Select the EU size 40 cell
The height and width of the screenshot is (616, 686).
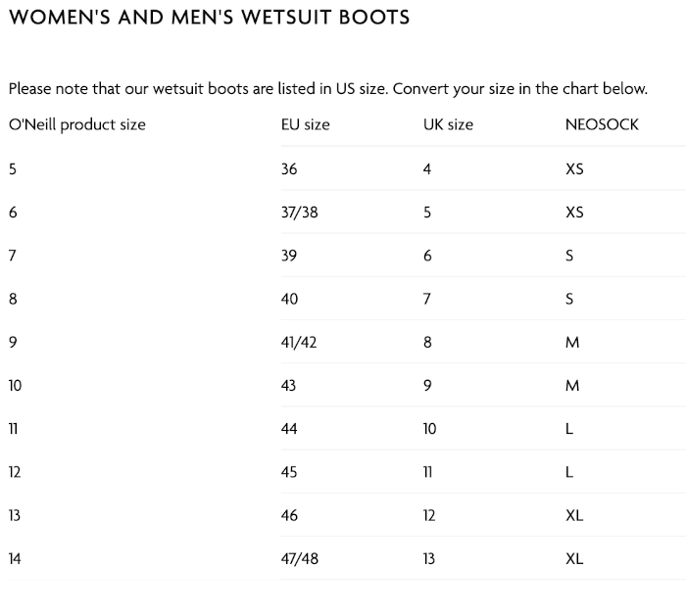(289, 299)
